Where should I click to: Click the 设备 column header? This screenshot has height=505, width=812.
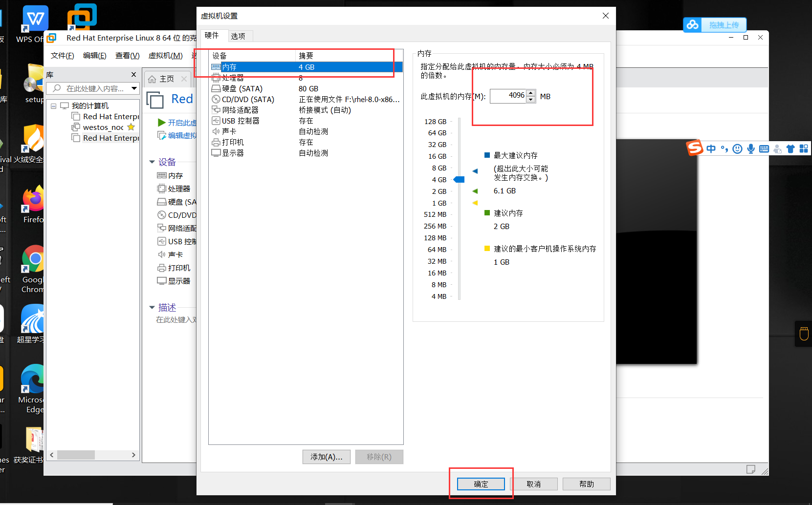pyautogui.click(x=252, y=56)
